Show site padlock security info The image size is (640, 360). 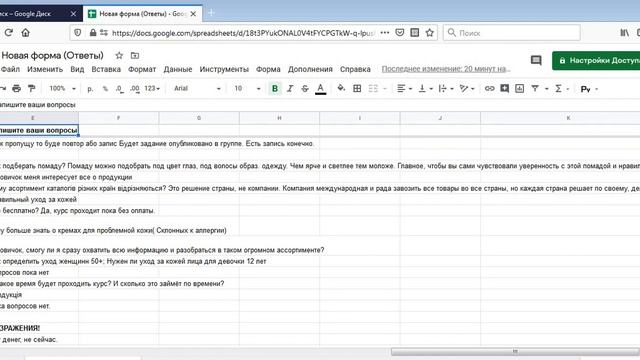pos(93,33)
